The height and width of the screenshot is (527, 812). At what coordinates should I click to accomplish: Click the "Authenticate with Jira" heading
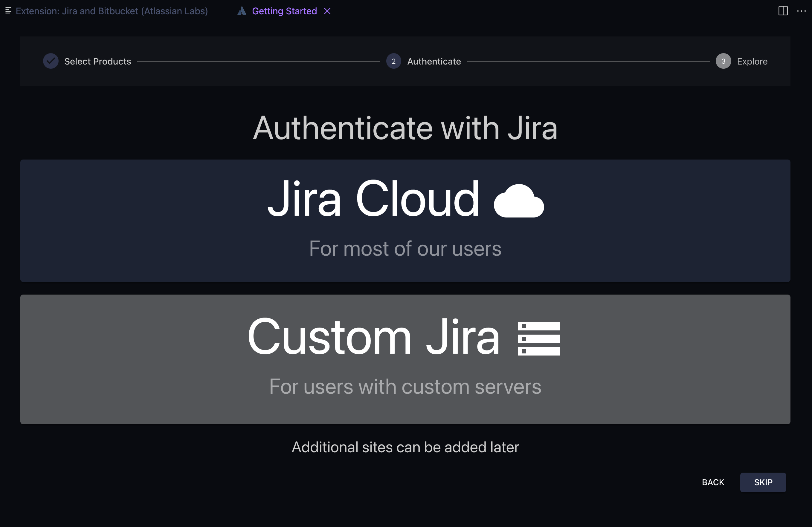(405, 128)
